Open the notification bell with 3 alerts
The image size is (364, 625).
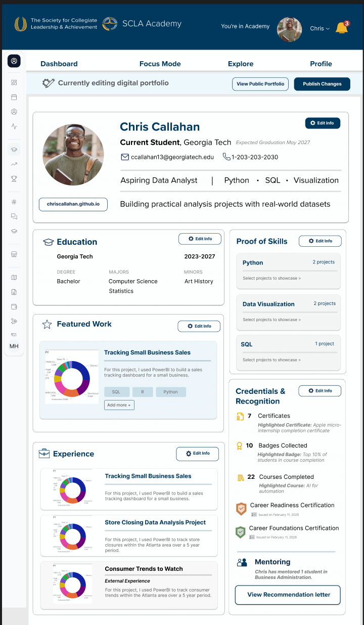pos(342,28)
